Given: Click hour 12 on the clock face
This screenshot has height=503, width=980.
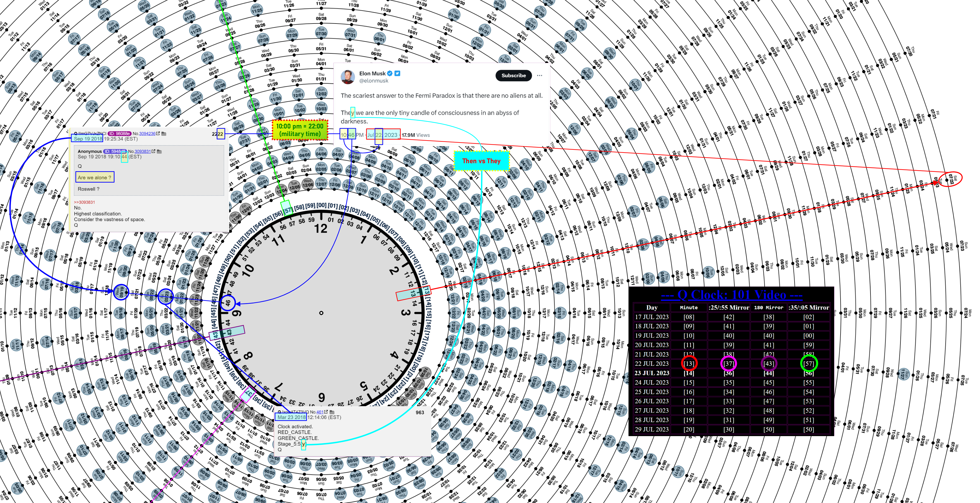Looking at the screenshot, I should [x=321, y=228].
